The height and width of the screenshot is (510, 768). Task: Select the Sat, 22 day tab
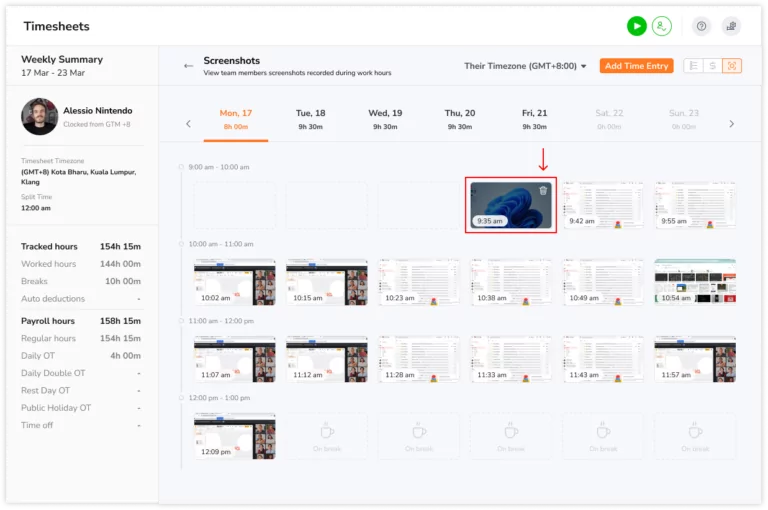[609, 119]
